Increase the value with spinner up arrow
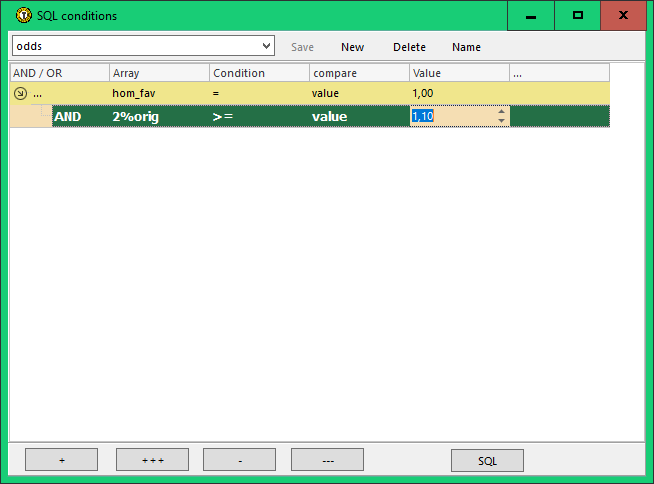 pos(501,111)
